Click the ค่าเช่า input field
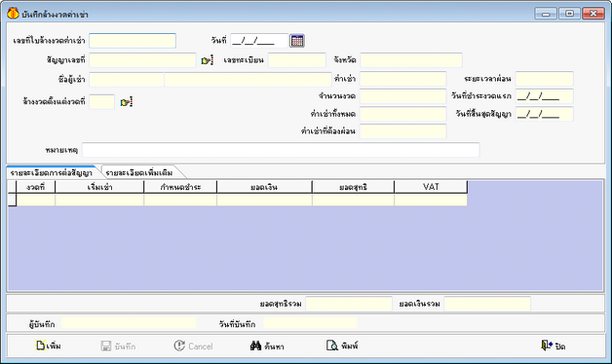612x364 pixels. click(402, 79)
